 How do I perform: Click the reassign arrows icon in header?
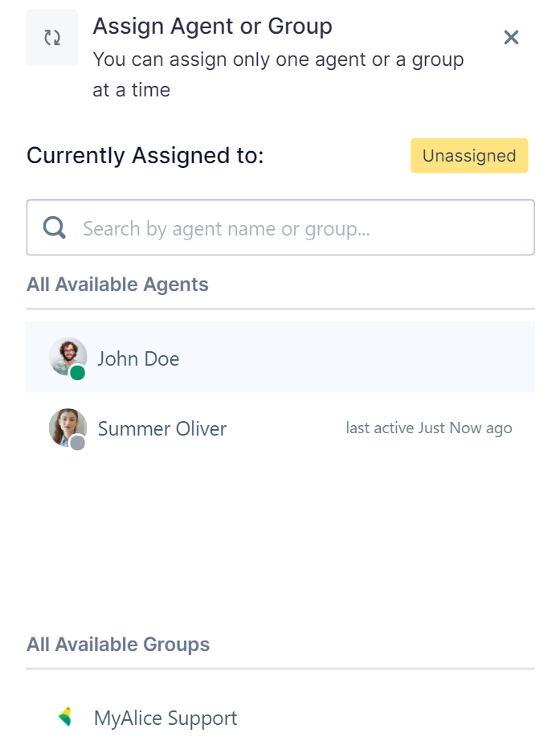pyautogui.click(x=52, y=38)
